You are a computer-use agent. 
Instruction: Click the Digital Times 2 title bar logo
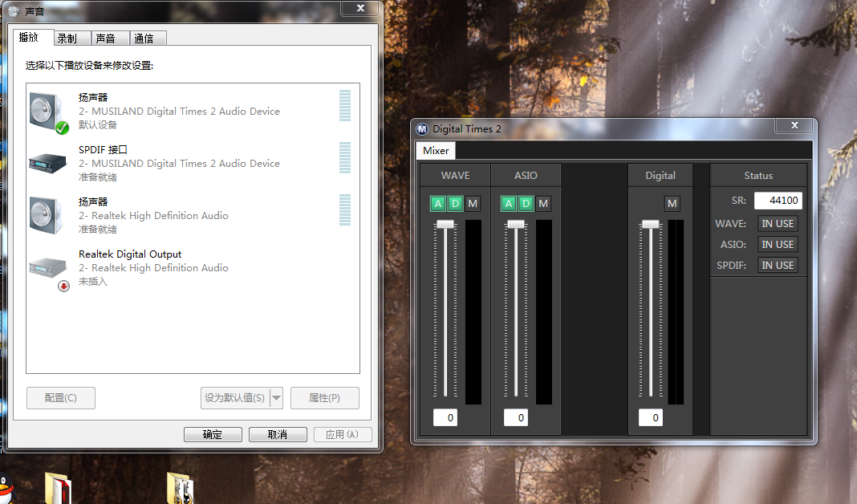(x=422, y=128)
